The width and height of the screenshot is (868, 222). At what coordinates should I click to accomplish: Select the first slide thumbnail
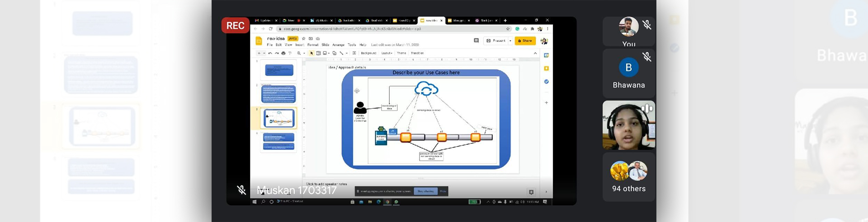click(x=279, y=70)
